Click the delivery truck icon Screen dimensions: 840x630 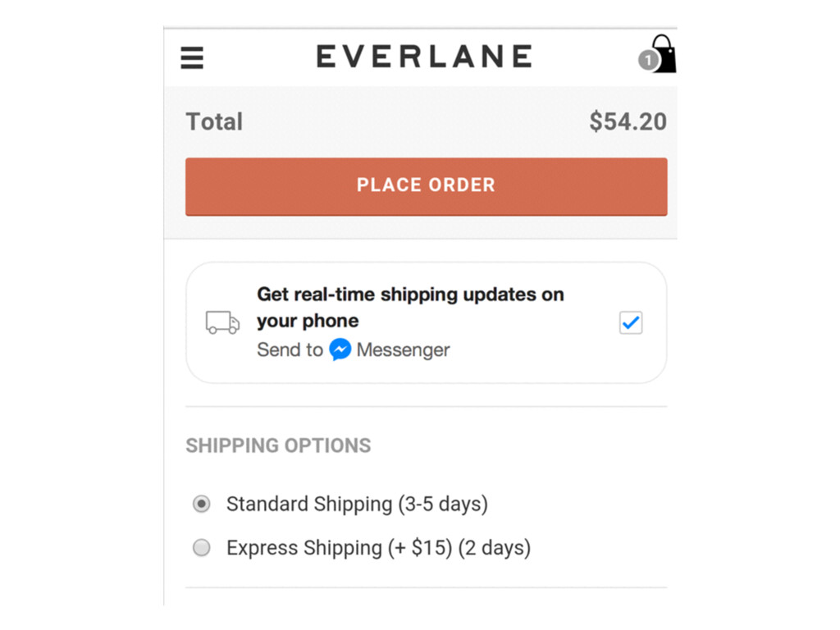[x=222, y=322]
